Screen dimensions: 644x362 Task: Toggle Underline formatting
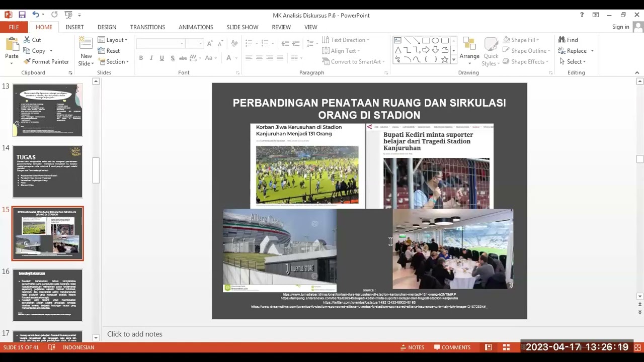[162, 58]
